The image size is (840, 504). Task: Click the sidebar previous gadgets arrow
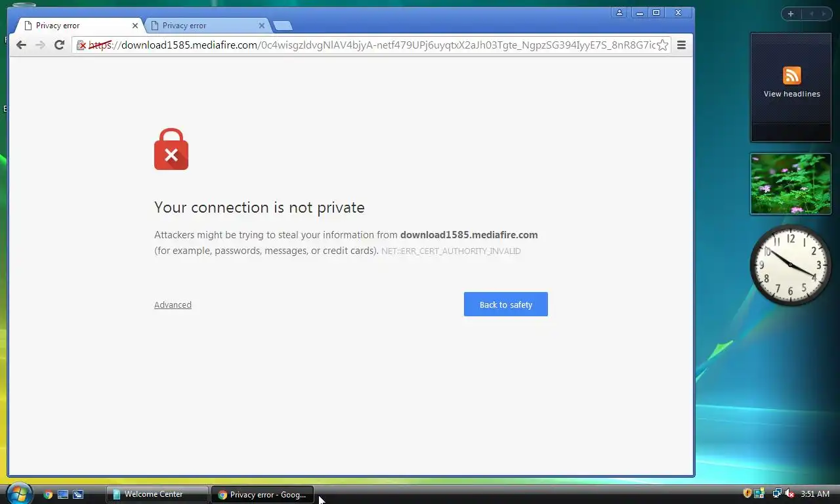pos(811,14)
